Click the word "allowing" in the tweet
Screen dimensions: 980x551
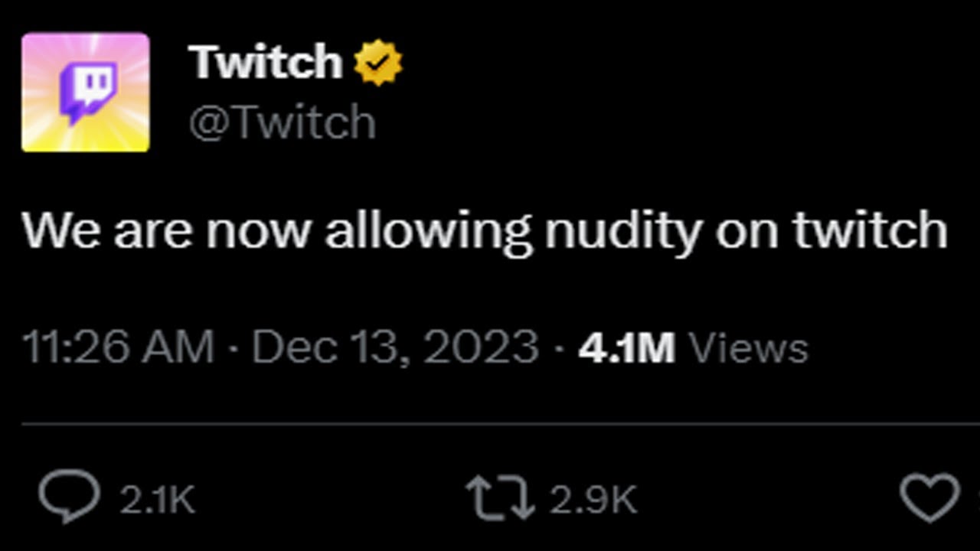(x=428, y=230)
